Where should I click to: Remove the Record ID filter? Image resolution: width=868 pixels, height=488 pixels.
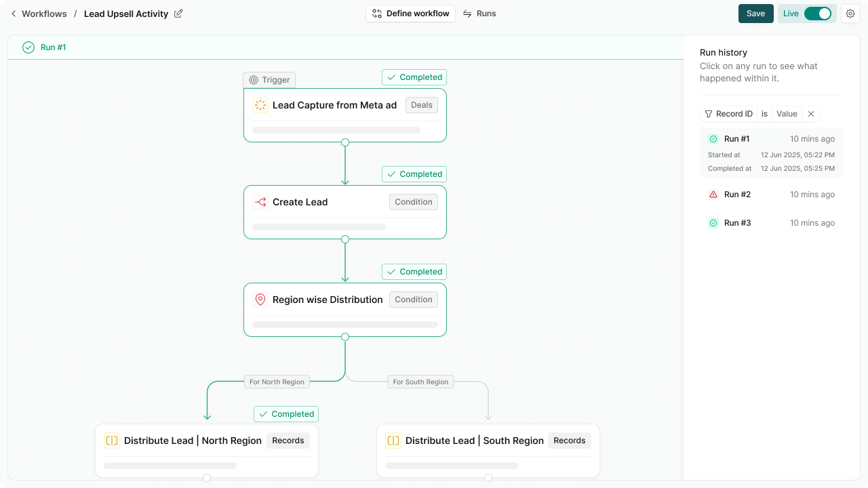(811, 114)
